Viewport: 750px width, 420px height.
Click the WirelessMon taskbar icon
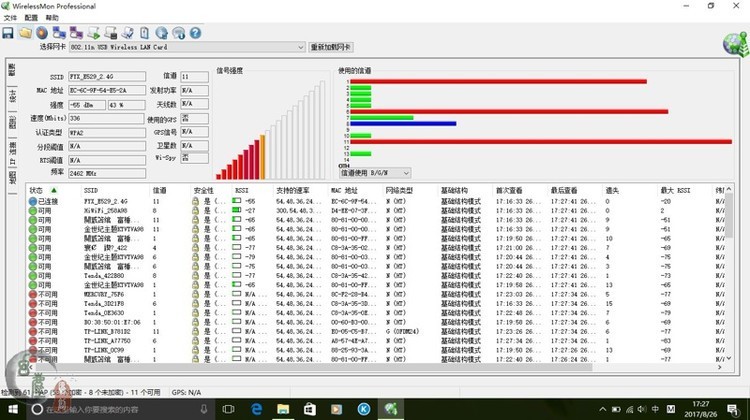pyautogui.click(x=391, y=409)
